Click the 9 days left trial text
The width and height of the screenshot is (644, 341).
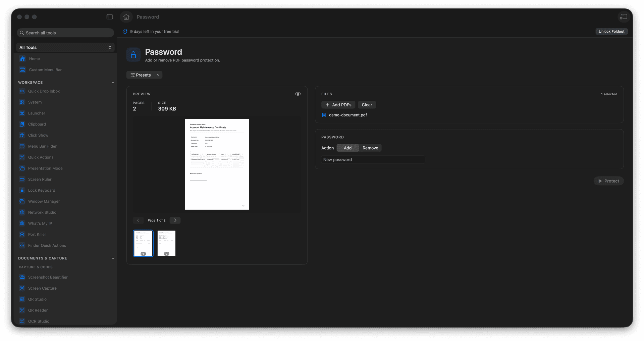[x=155, y=32]
